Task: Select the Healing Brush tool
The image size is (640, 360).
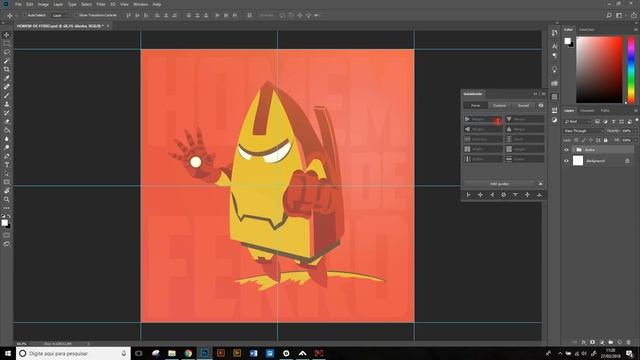Action: 7,87
